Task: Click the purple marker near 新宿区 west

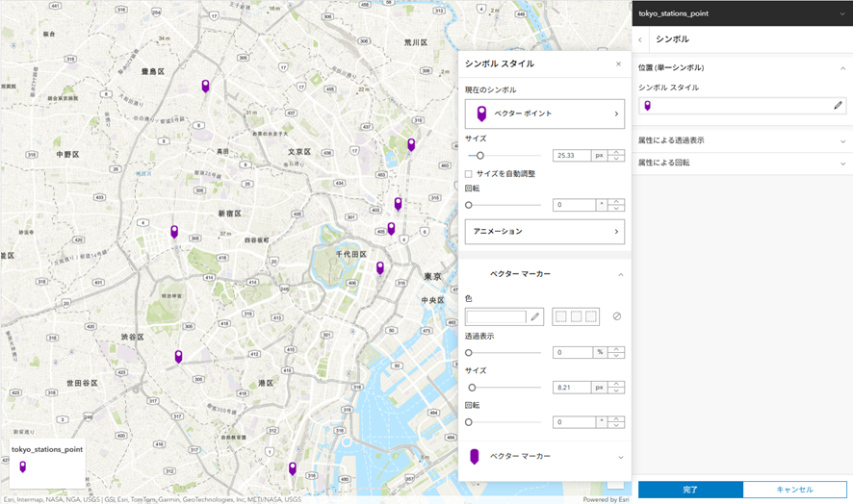Action: coord(174,232)
